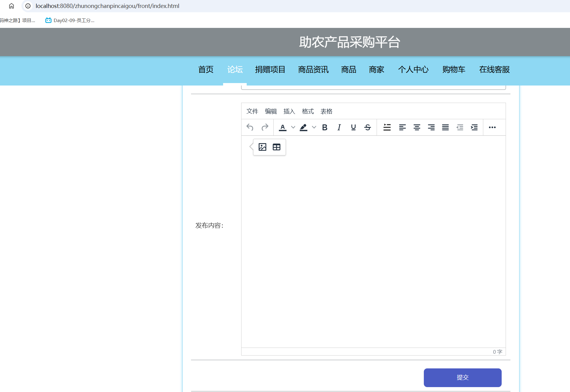The height and width of the screenshot is (392, 570).
Task: Open the highlight color dropdown arrow
Action: pos(314,127)
